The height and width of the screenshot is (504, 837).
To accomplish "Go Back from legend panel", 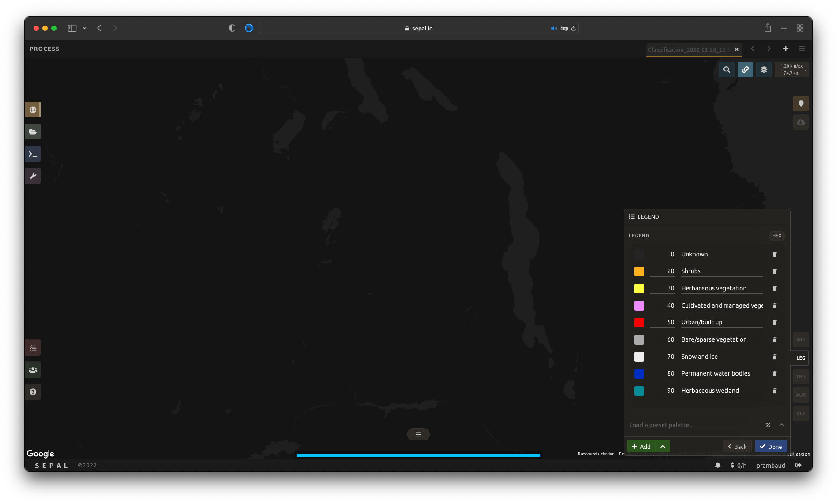I will click(737, 447).
